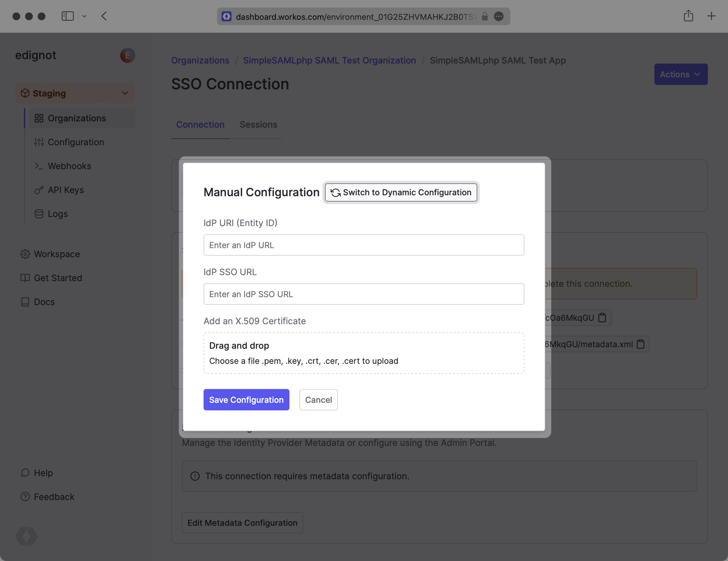Open a new tab with plus icon
Image resolution: width=728 pixels, height=561 pixels.
711,16
